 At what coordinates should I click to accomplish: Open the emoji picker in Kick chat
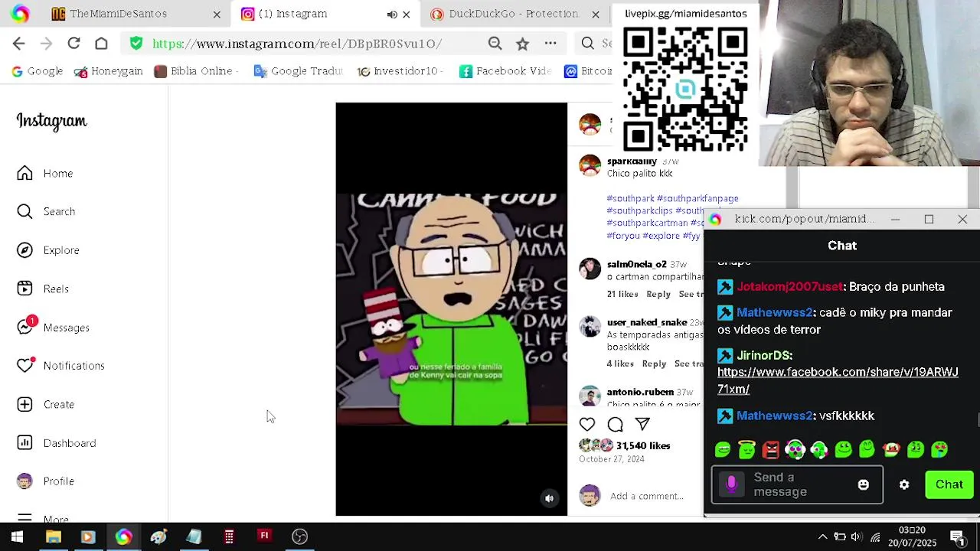click(863, 485)
